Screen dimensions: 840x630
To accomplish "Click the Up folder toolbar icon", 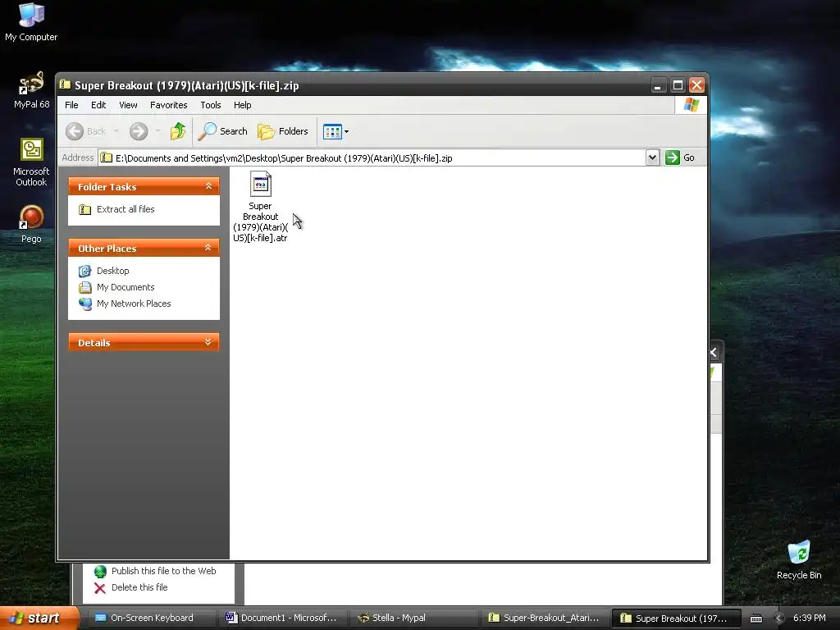I will (177, 131).
